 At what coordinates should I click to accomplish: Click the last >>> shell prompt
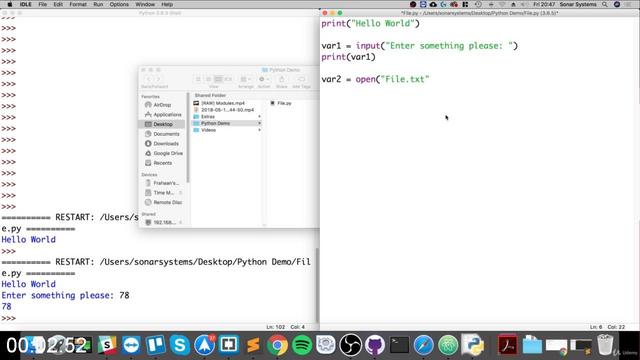(x=9, y=318)
